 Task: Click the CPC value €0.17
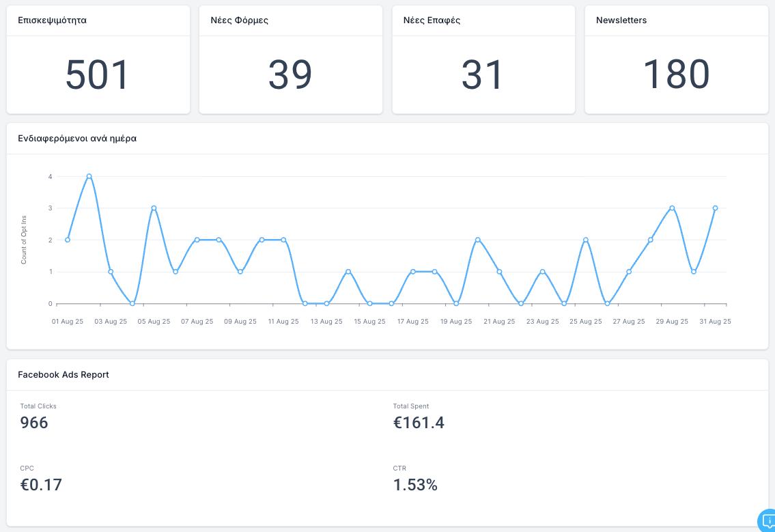coord(41,485)
